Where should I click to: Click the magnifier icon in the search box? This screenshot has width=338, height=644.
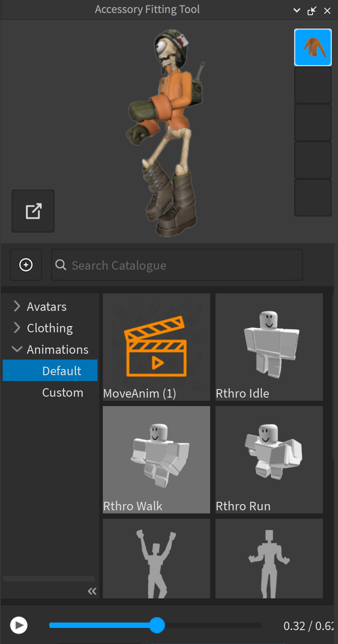click(x=61, y=265)
